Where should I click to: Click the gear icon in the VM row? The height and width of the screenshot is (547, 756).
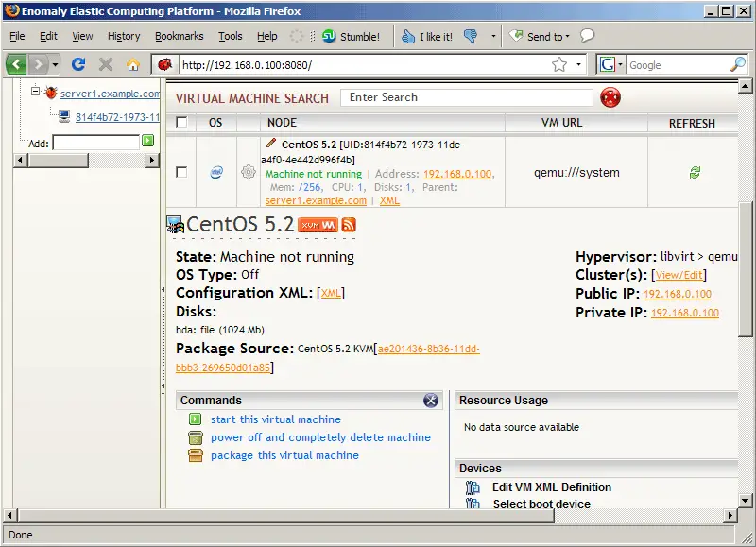pos(249,172)
